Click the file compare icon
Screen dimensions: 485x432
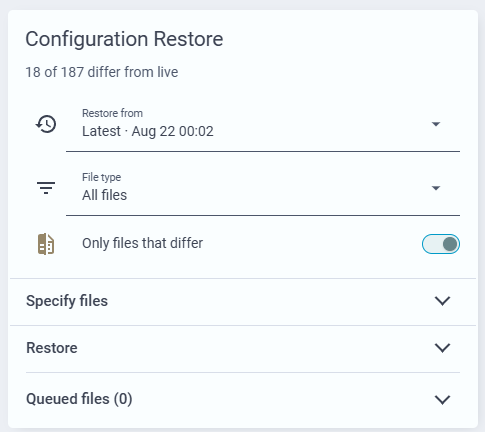click(x=46, y=244)
